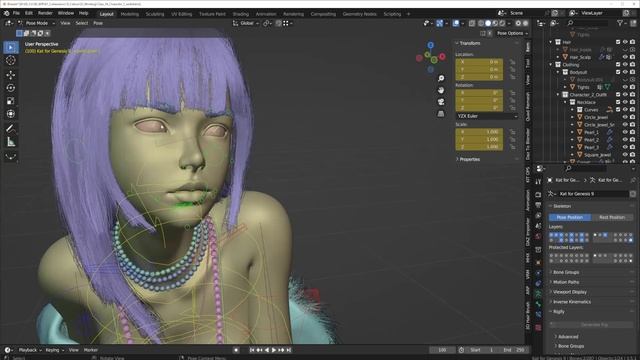Open the Pose Mode dropdown

coord(36,23)
